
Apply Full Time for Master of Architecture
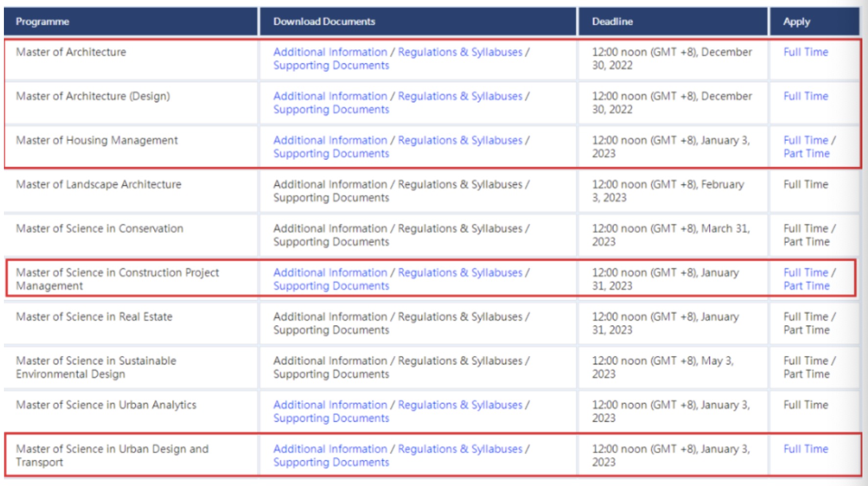(x=805, y=52)
